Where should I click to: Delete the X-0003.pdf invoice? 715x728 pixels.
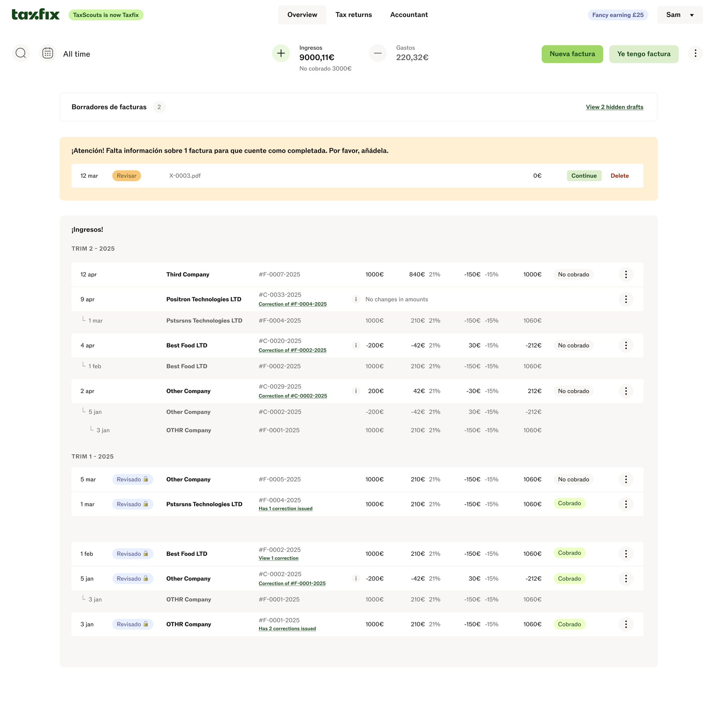[620, 175]
